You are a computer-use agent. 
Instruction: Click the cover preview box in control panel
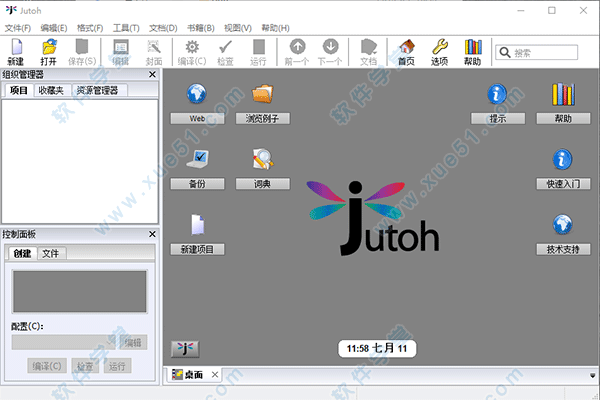[80, 291]
